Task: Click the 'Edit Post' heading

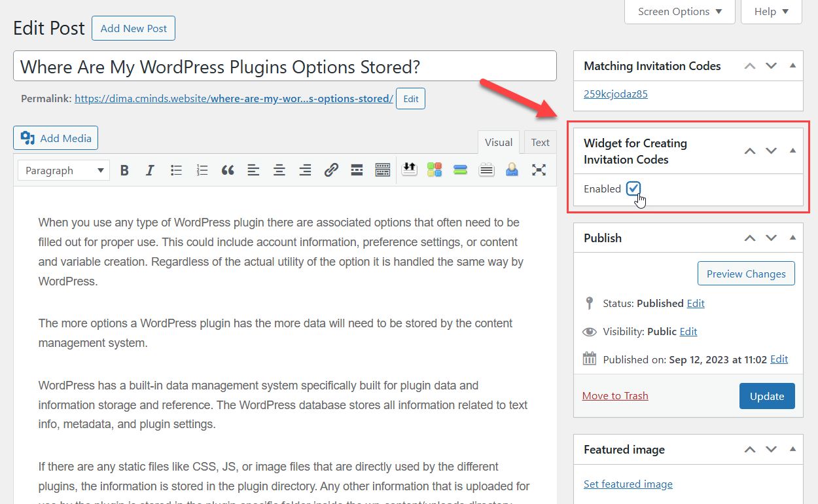Action: [x=49, y=28]
